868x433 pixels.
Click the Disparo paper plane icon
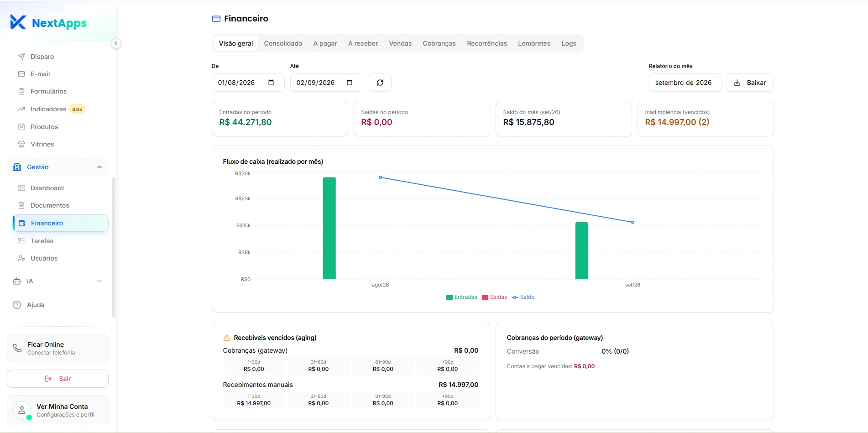(21, 57)
